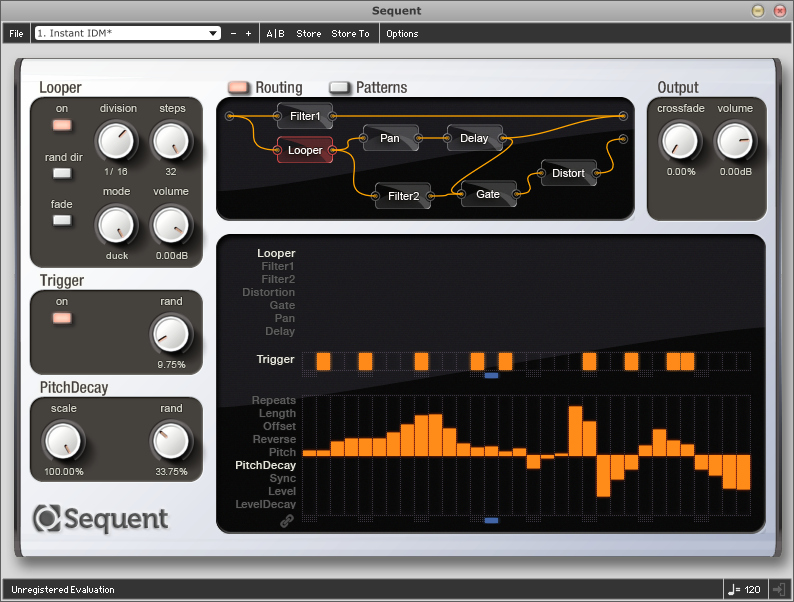794x602 pixels.
Task: Open the Instant IDM preset dropdown
Action: (x=128, y=33)
